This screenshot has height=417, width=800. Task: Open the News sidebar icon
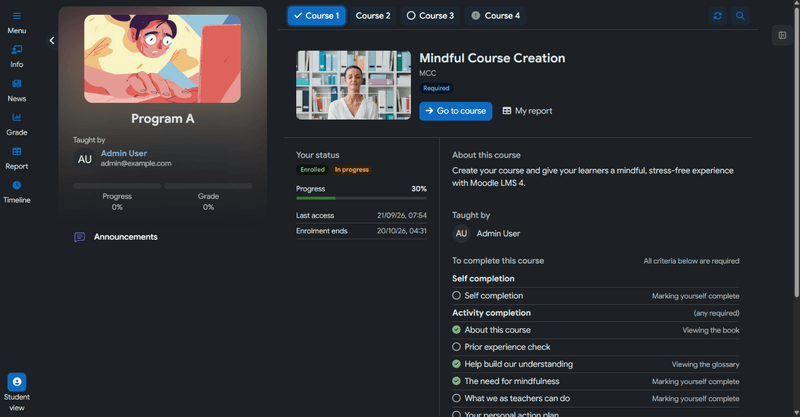click(17, 83)
